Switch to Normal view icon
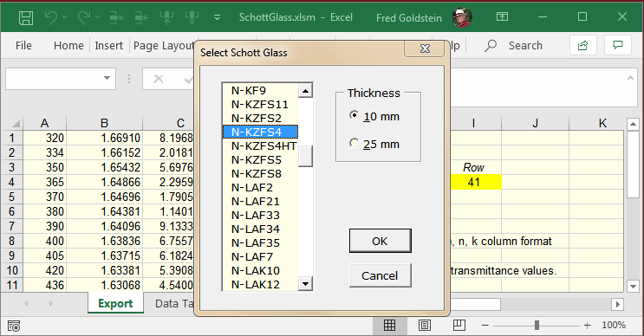 pos(389,326)
